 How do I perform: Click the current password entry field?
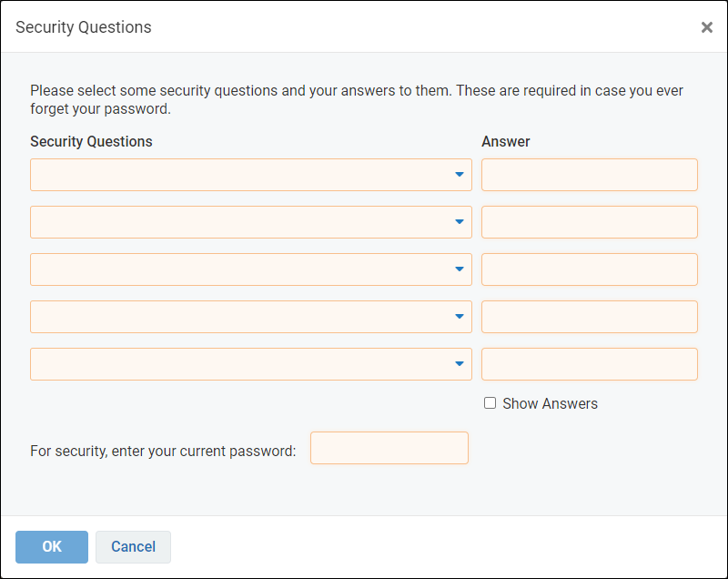click(x=389, y=448)
